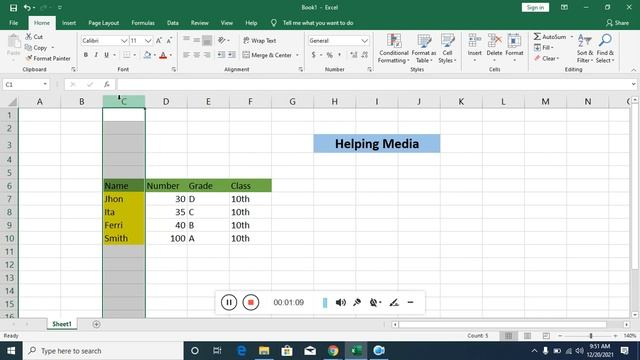Switch to Page Break Preview in status bar
The image size is (640, 360).
tap(546, 336)
